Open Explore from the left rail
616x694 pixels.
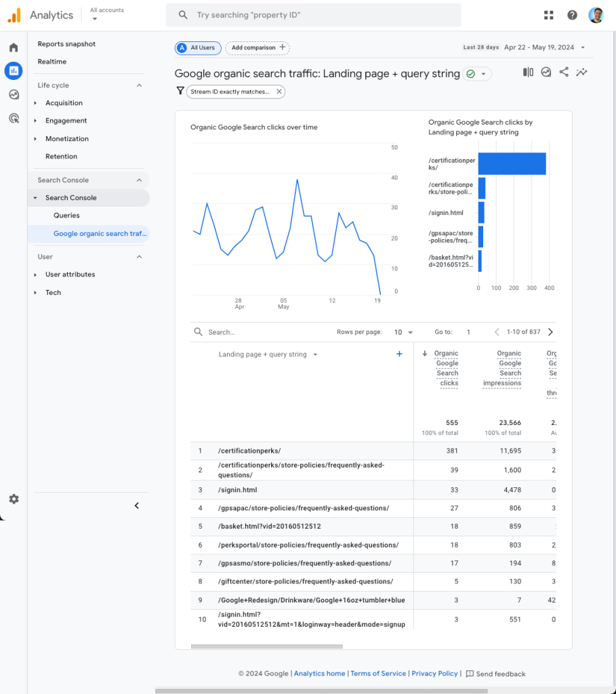(x=14, y=94)
